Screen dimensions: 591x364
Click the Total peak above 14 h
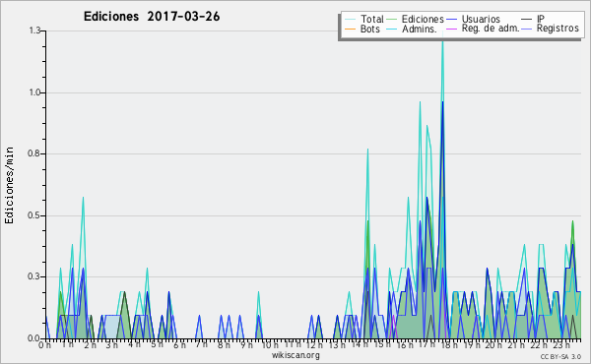367,150
